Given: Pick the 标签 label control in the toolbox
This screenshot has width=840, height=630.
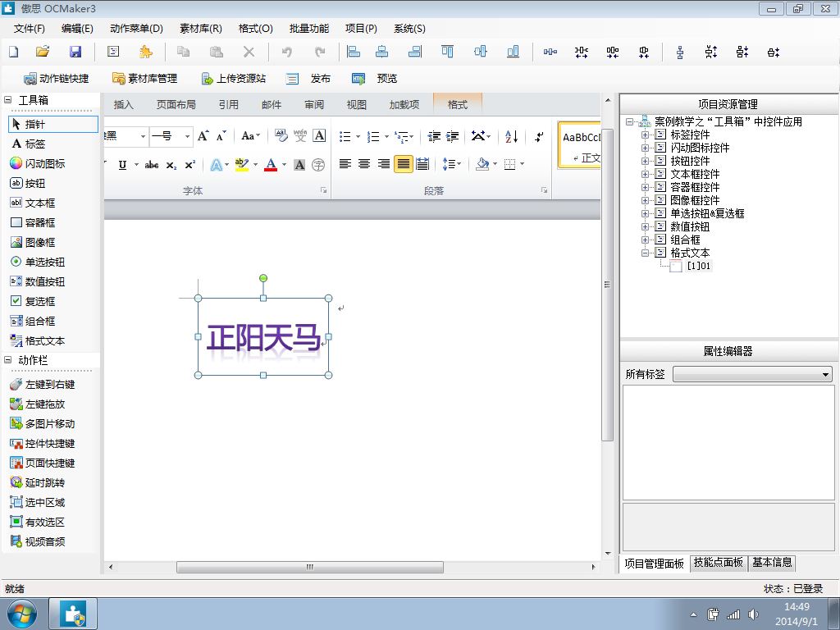Looking at the screenshot, I should tap(29, 144).
